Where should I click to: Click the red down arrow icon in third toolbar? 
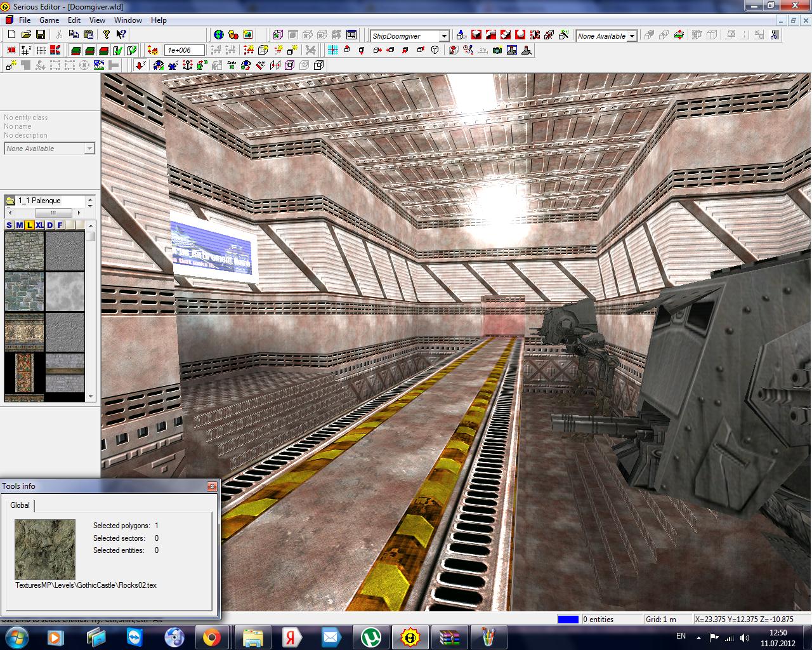139,65
